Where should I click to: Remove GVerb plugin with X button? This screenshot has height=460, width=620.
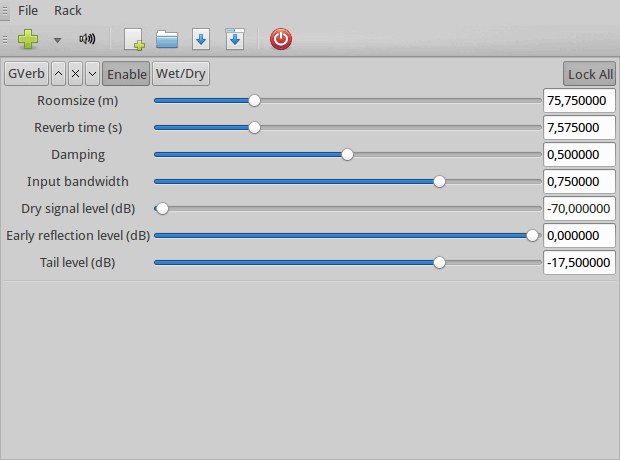pos(75,74)
